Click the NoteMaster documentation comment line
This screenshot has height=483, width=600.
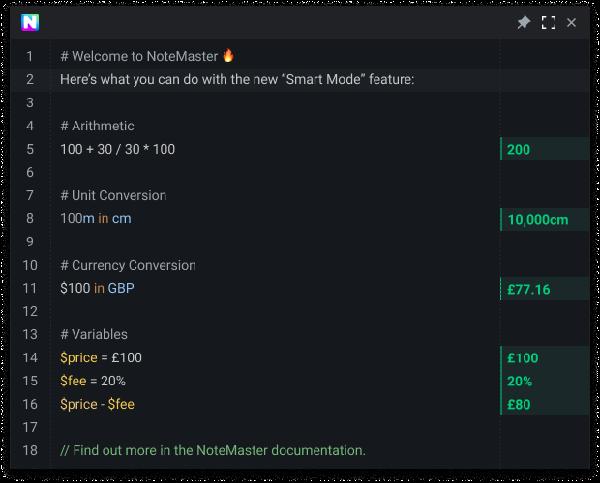pyautogui.click(x=213, y=450)
